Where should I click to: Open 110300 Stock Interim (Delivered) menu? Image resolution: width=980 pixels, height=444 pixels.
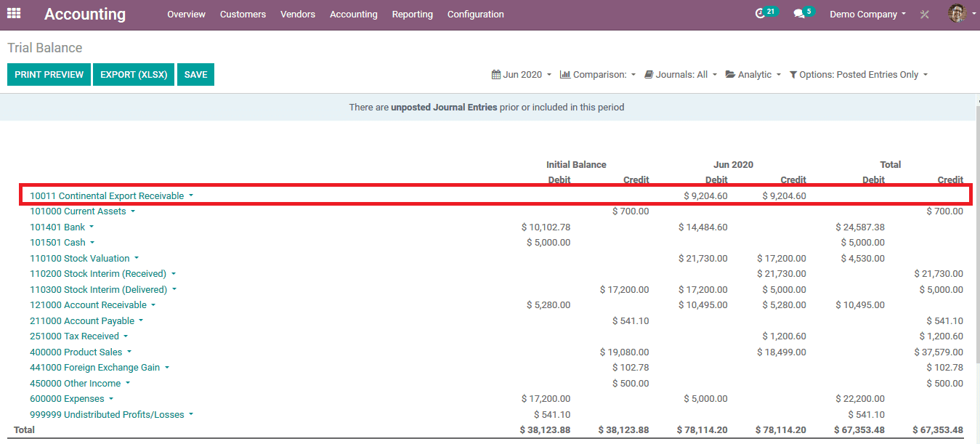[103, 290]
